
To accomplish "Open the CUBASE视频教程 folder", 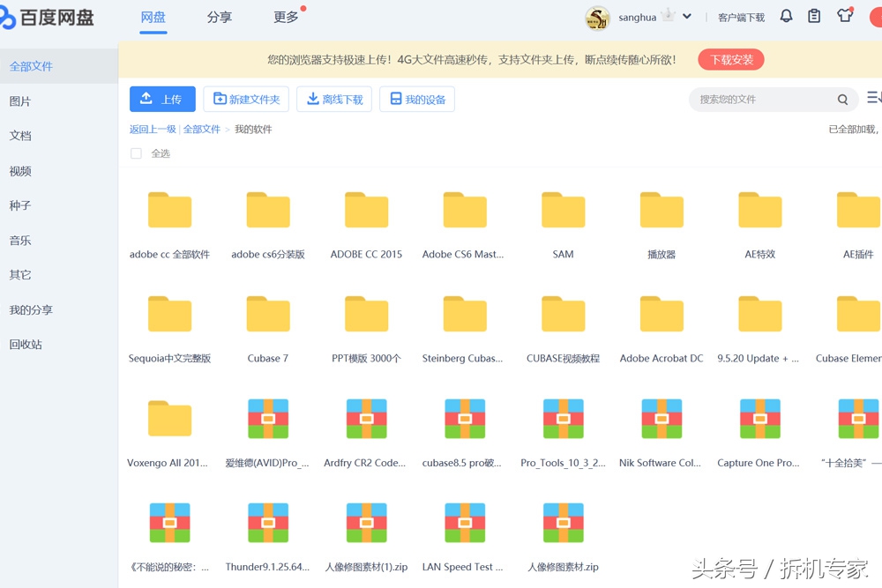I will [563, 314].
